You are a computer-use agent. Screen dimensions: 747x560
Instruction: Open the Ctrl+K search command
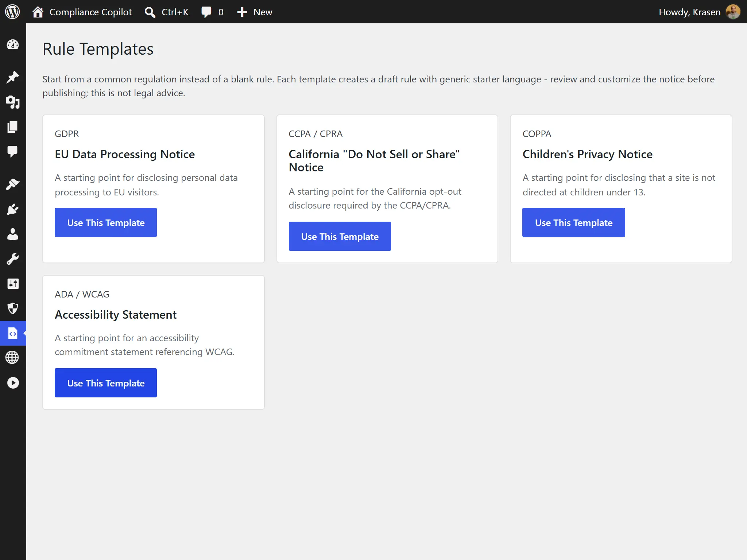tap(166, 12)
